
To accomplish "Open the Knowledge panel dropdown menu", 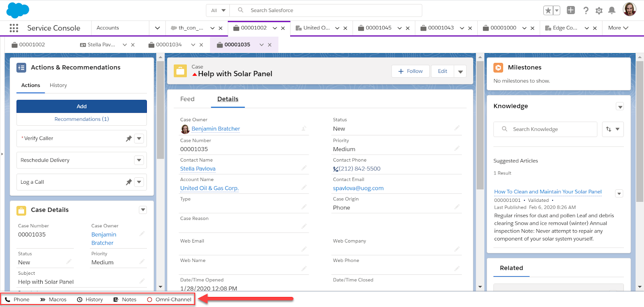I will click(620, 107).
